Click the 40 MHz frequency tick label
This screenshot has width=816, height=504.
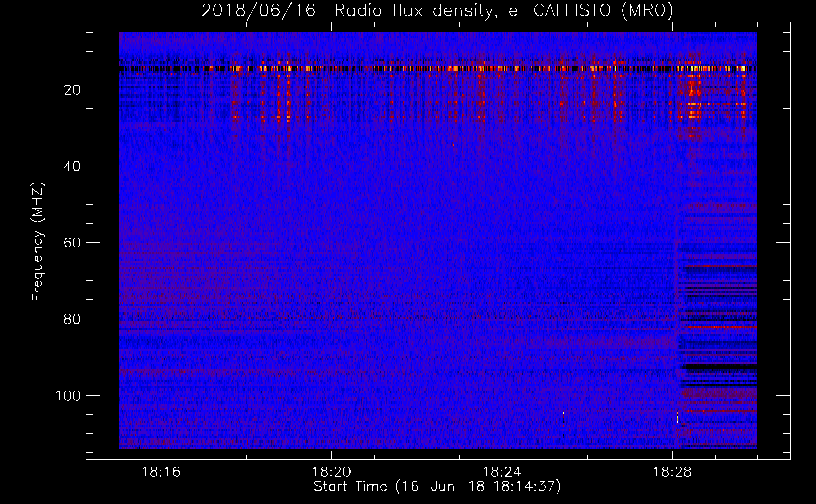(x=73, y=166)
